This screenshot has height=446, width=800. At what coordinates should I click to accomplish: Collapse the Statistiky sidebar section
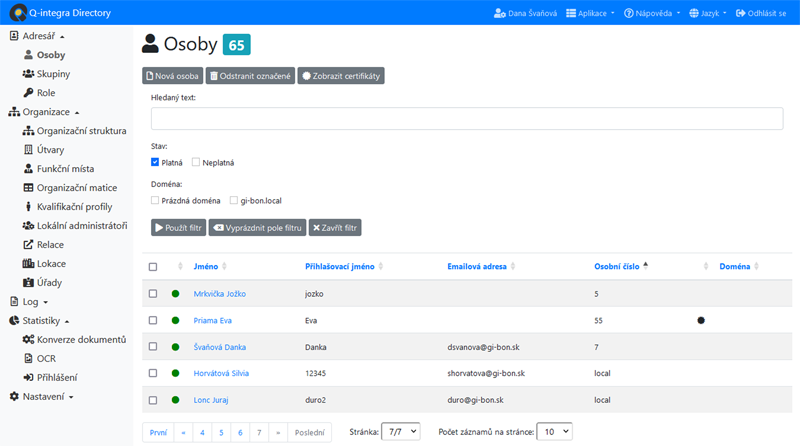tap(40, 320)
